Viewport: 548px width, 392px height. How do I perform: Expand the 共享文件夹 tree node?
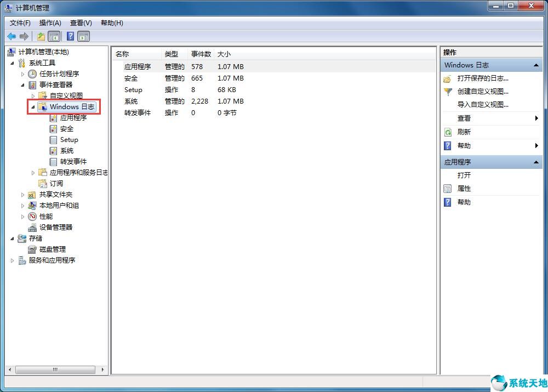[22, 194]
